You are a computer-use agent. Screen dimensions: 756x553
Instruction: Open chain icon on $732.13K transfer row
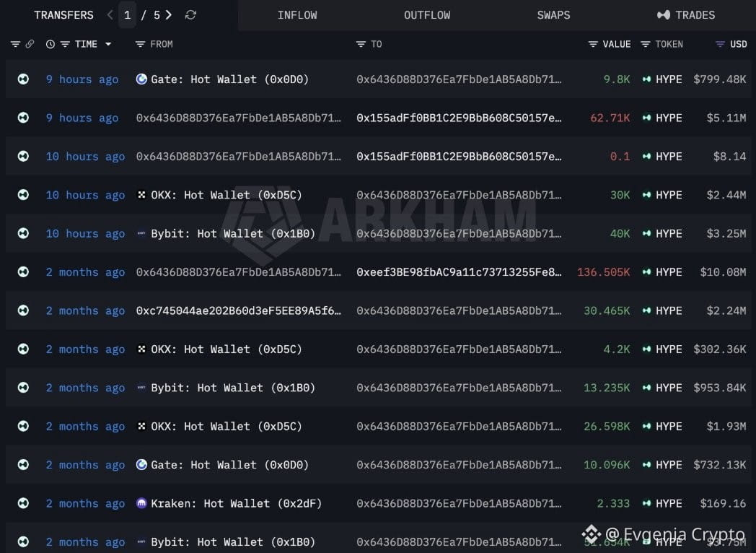click(x=23, y=465)
